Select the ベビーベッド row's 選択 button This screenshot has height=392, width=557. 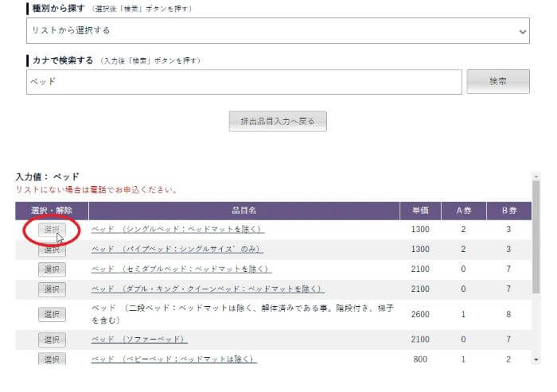[52, 359]
